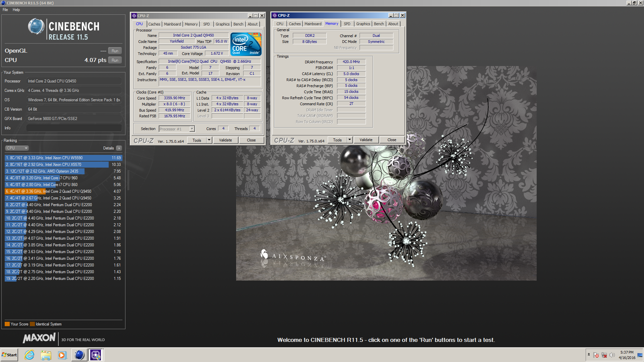Switch to Caches tab in right CPU-Z
The image size is (644, 362).
[295, 24]
